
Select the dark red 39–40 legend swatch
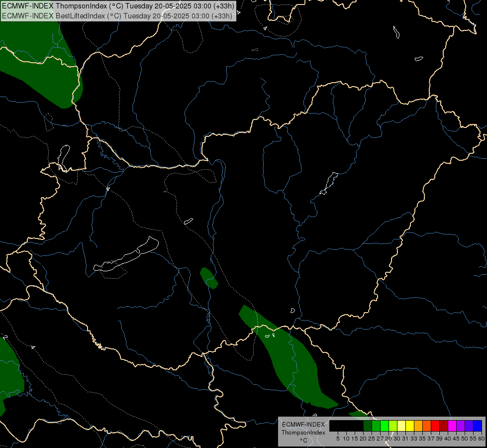444,426
